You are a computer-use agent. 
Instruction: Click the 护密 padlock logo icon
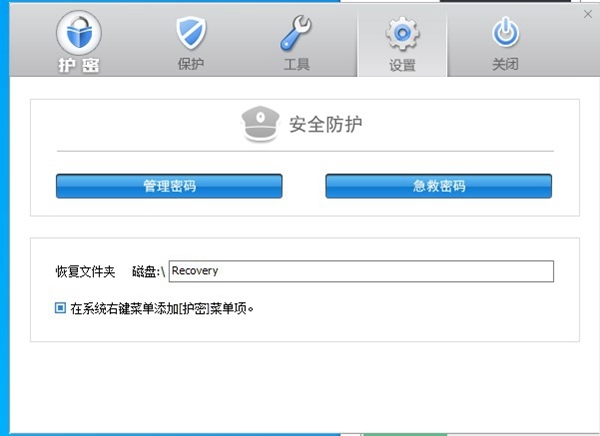point(79,33)
